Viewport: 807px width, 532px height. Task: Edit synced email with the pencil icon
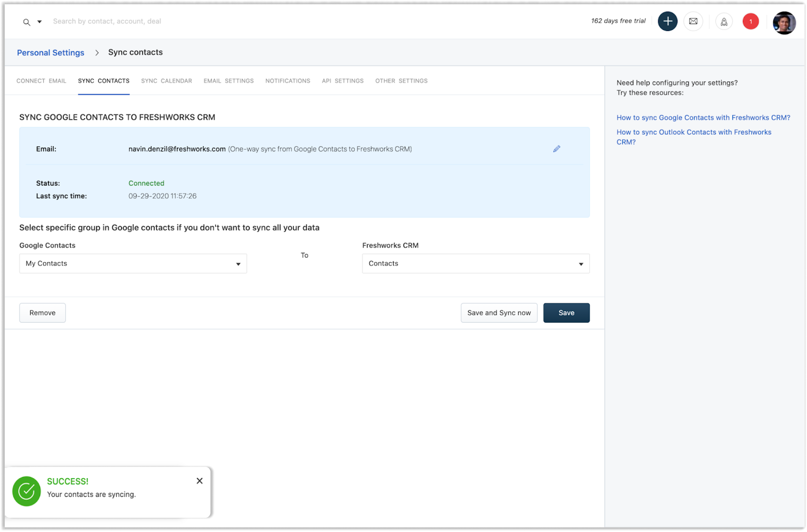(556, 149)
